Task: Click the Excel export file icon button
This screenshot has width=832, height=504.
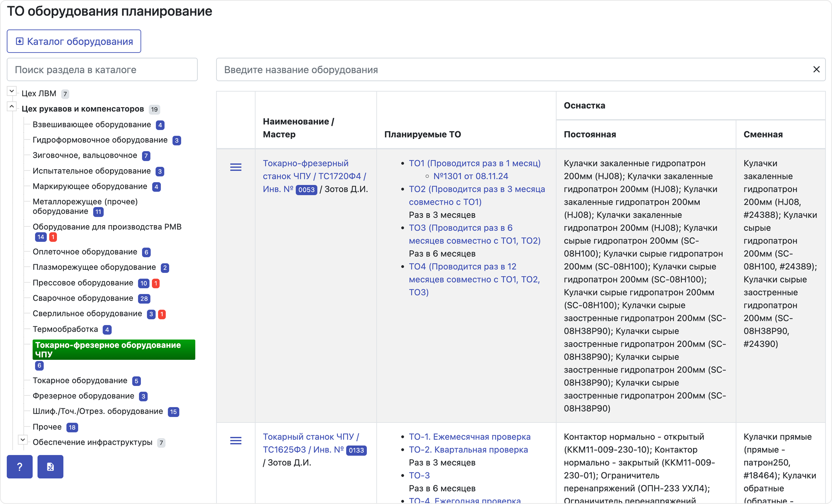Action: (50, 467)
